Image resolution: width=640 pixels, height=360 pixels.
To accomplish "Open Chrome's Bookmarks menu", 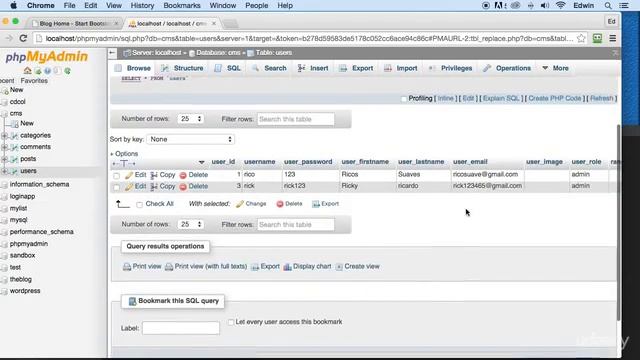I will (x=182, y=6).
